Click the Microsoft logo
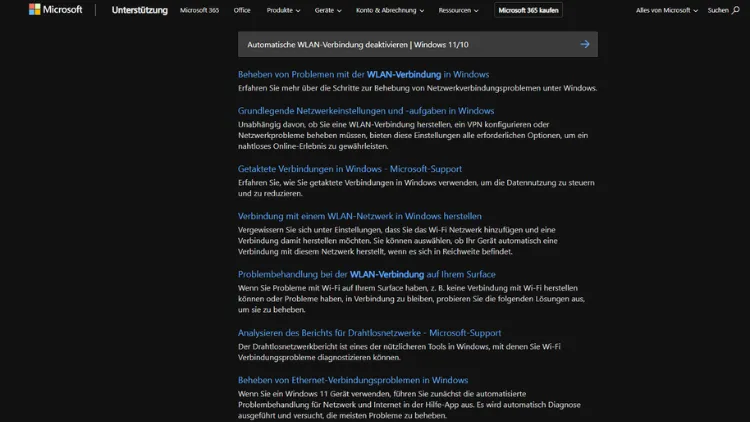Screen dimensions: 750x422 [x=55, y=10]
